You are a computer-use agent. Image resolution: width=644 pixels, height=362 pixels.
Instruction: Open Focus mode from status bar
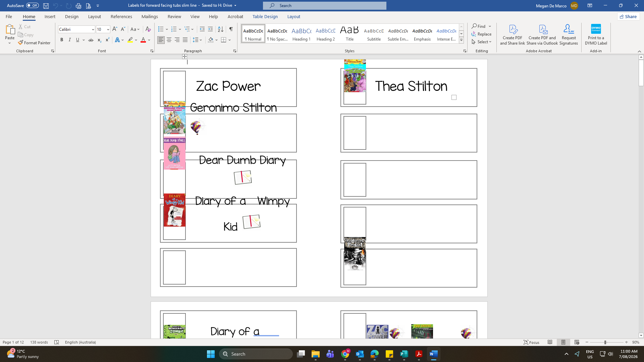click(x=531, y=342)
